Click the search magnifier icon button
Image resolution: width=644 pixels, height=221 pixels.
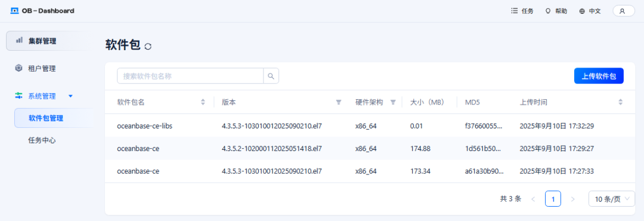click(x=271, y=76)
